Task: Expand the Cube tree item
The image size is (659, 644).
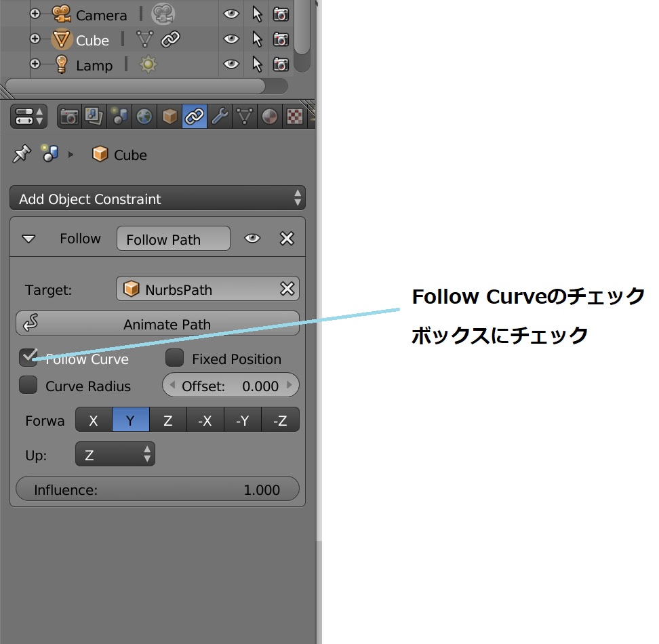Action: click(x=35, y=39)
